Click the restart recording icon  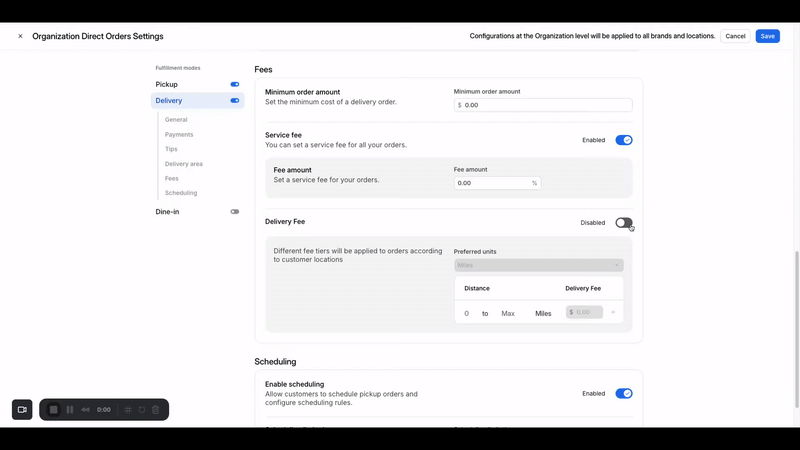(x=142, y=410)
